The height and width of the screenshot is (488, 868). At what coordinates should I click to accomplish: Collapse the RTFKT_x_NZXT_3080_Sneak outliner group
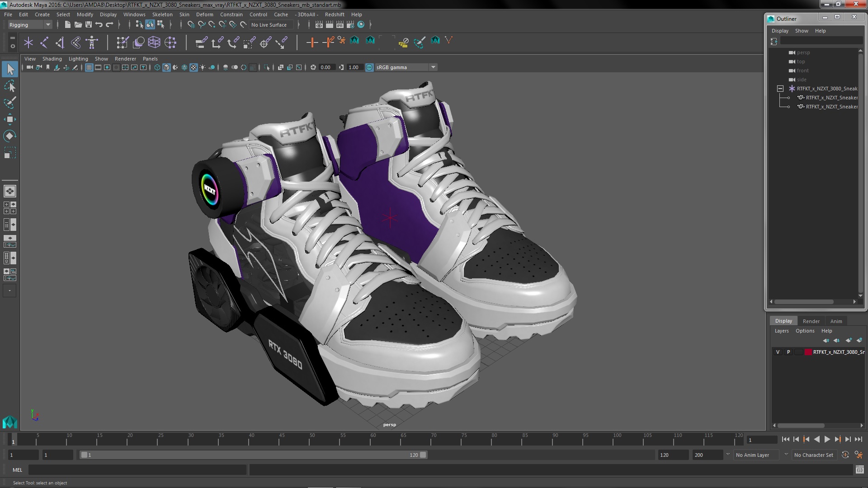(780, 89)
